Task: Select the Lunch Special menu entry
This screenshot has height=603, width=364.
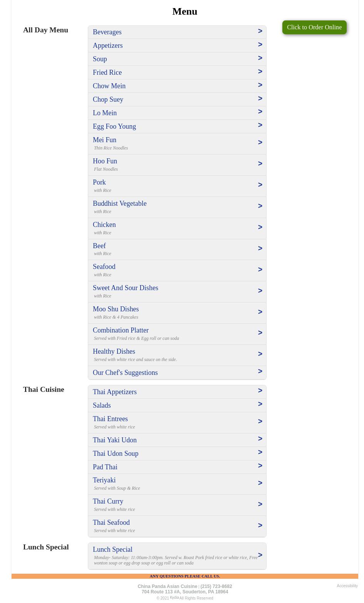Action: pos(112,550)
